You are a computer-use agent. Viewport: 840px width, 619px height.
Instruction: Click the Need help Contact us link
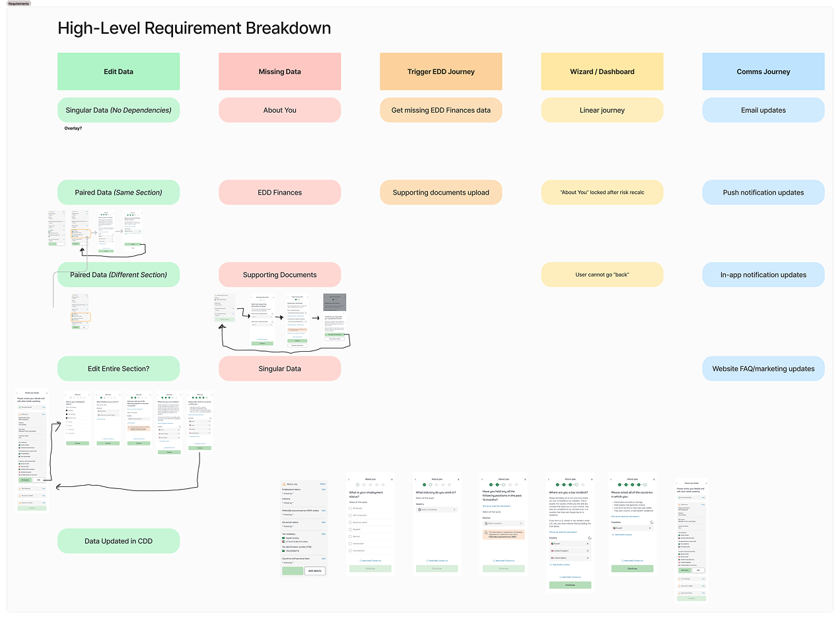click(370, 560)
